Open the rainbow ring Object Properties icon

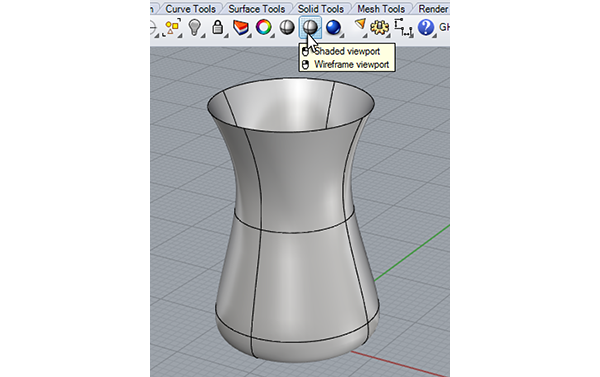coord(263,28)
